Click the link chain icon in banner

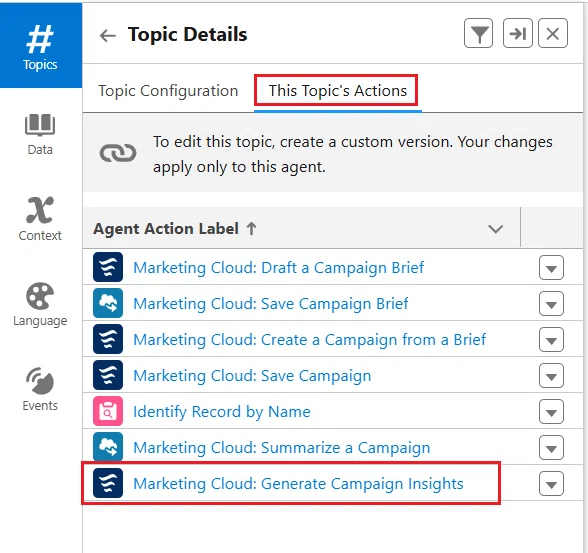pos(118,153)
